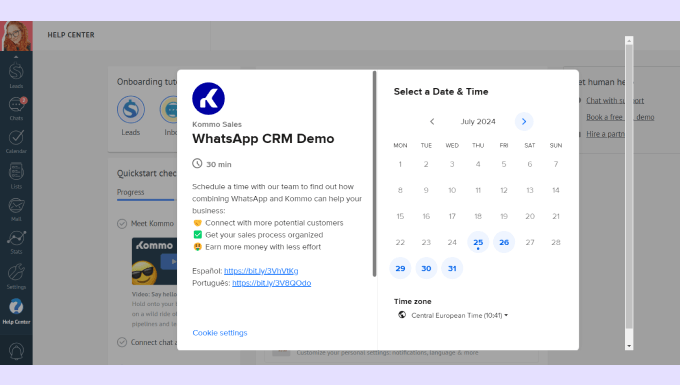Click the clock icon next to 30 min
680x385 pixels.
click(x=197, y=163)
